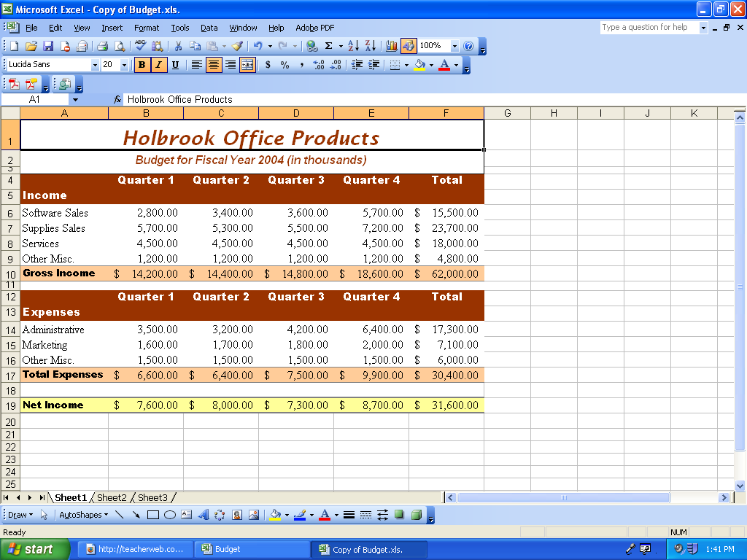Open the Draw menu
Image resolution: width=747 pixels, height=560 pixels.
pos(20,515)
